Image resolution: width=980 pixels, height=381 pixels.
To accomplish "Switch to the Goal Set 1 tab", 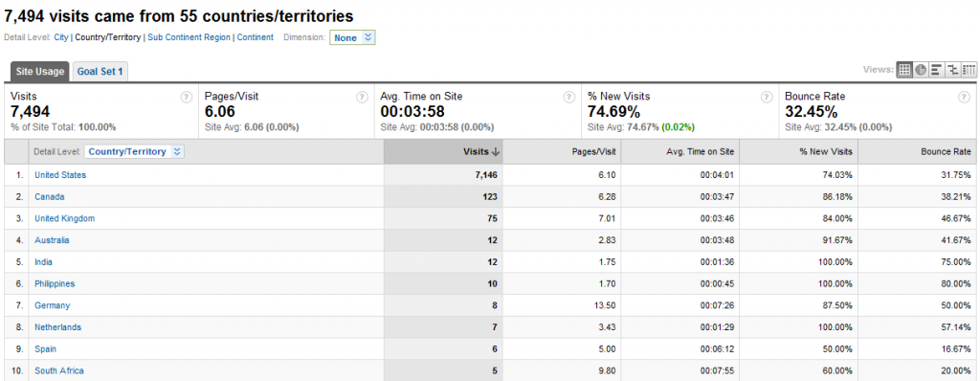I will tap(100, 72).
